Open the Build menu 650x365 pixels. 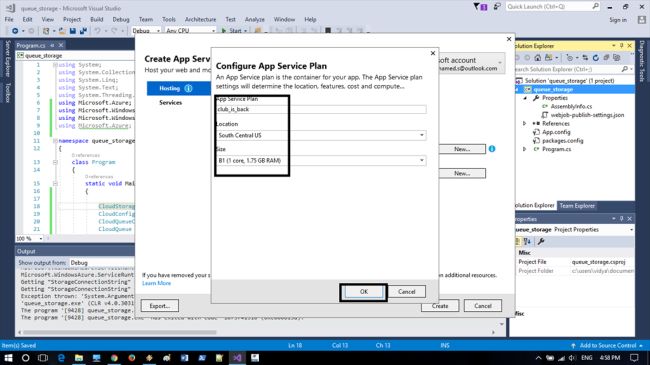(x=97, y=19)
